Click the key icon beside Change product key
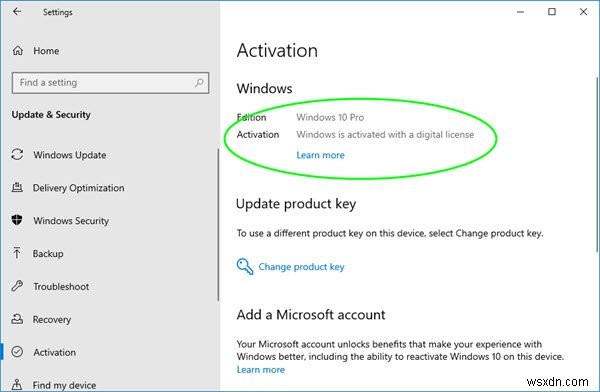The height and width of the screenshot is (392, 600). click(245, 266)
